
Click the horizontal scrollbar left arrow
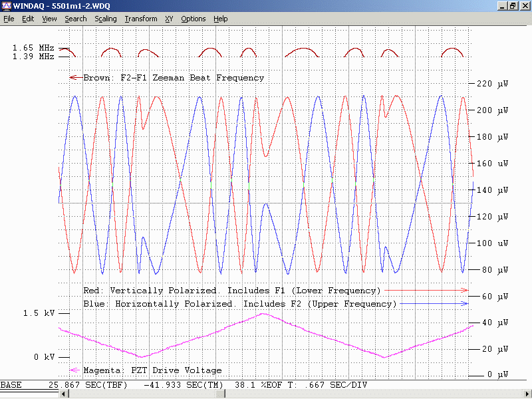64,394
